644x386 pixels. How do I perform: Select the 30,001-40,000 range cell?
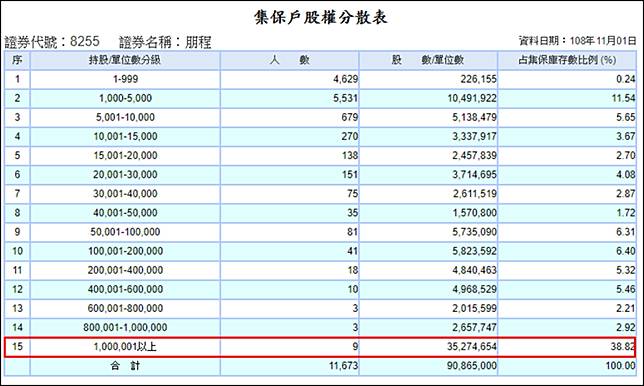pyautogui.click(x=125, y=193)
